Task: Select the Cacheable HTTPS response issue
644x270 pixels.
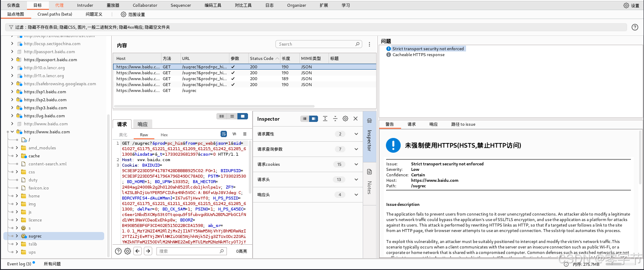Action: pos(418,55)
